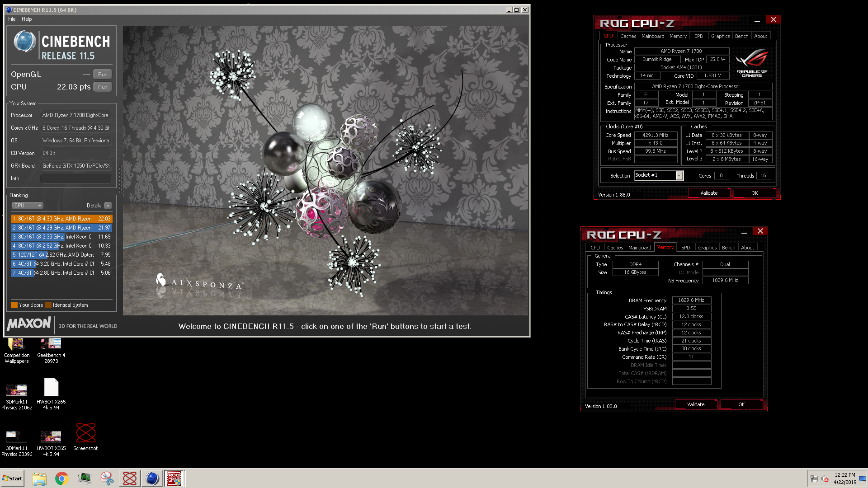Switch to ROG CPU-Z in the taskbar
The width and height of the screenshot is (868, 488).
174,479
